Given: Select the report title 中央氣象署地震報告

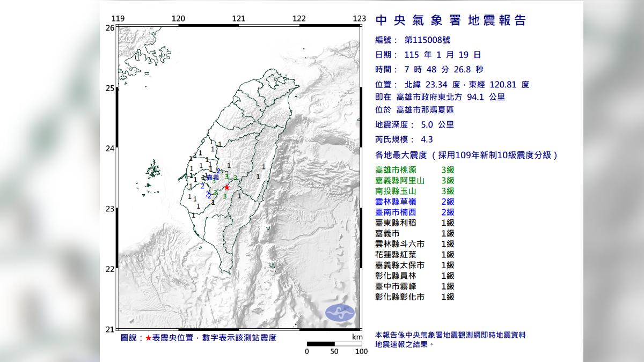Looking at the screenshot, I should [x=451, y=21].
